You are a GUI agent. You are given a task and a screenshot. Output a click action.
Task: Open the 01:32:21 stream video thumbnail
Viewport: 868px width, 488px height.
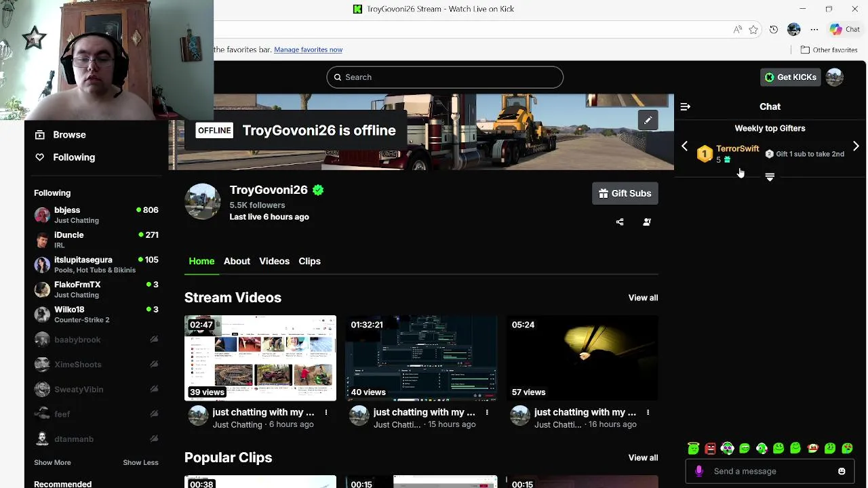(x=421, y=358)
